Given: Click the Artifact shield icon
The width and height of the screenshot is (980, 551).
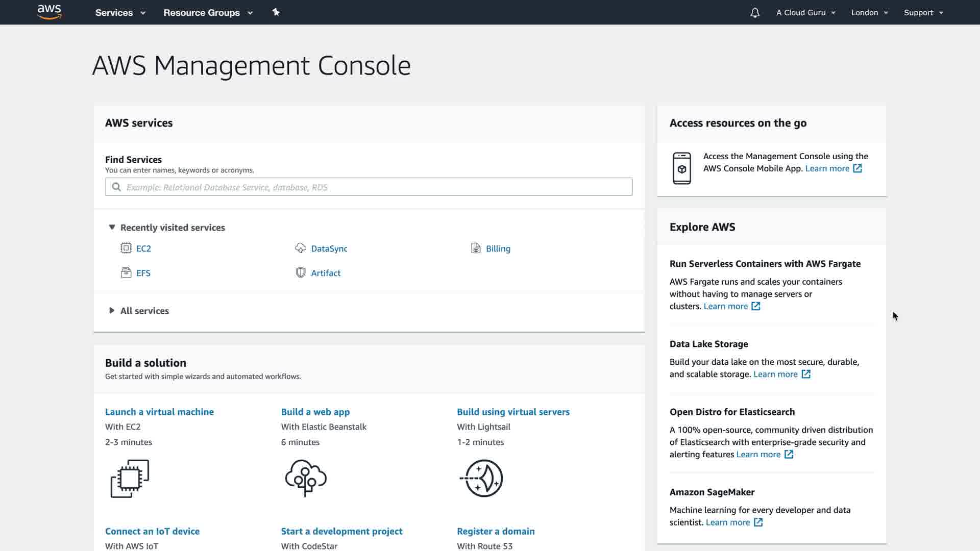Looking at the screenshot, I should coord(301,273).
